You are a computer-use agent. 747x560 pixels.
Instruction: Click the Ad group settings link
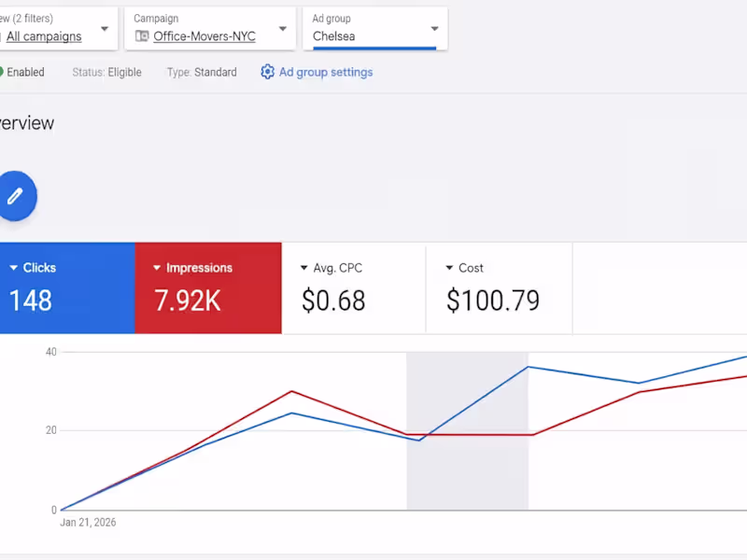pyautogui.click(x=325, y=72)
